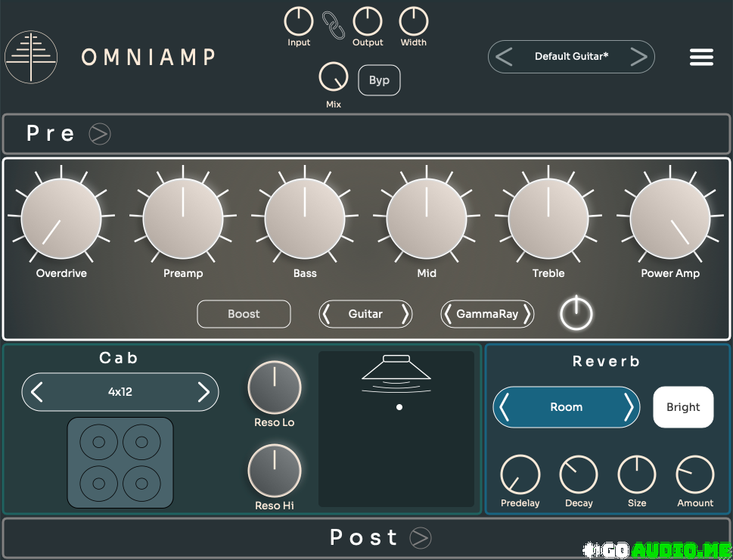Select previous model left of GammaRay
The width and height of the screenshot is (733, 560).
pos(448,314)
